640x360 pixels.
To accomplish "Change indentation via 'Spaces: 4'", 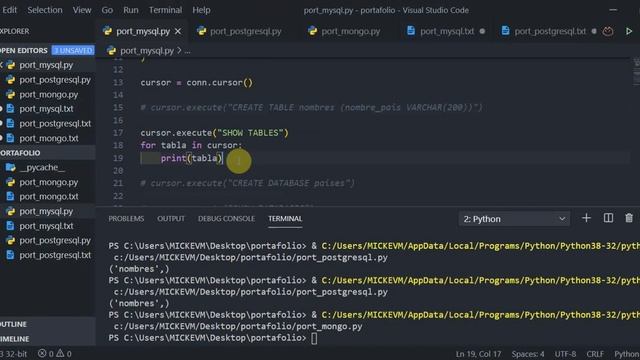I will click(528, 354).
